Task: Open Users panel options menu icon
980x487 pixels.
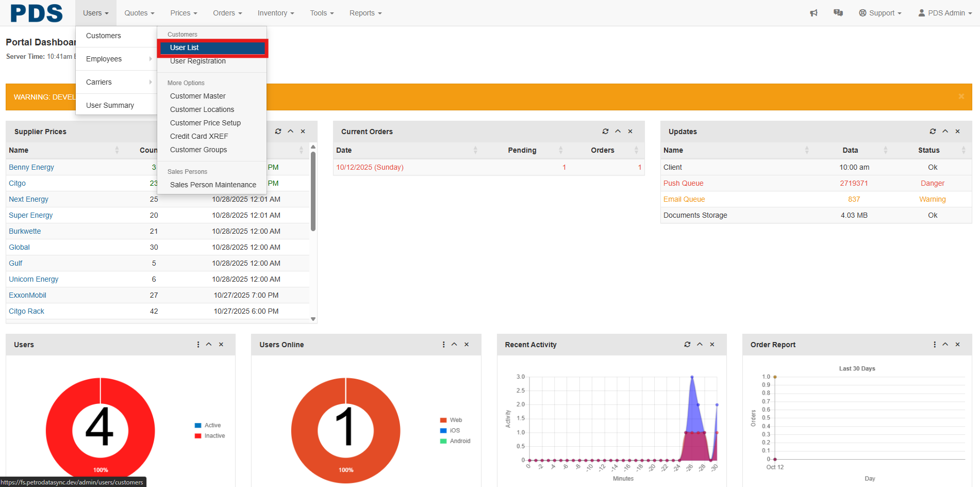Action: [x=198, y=345]
